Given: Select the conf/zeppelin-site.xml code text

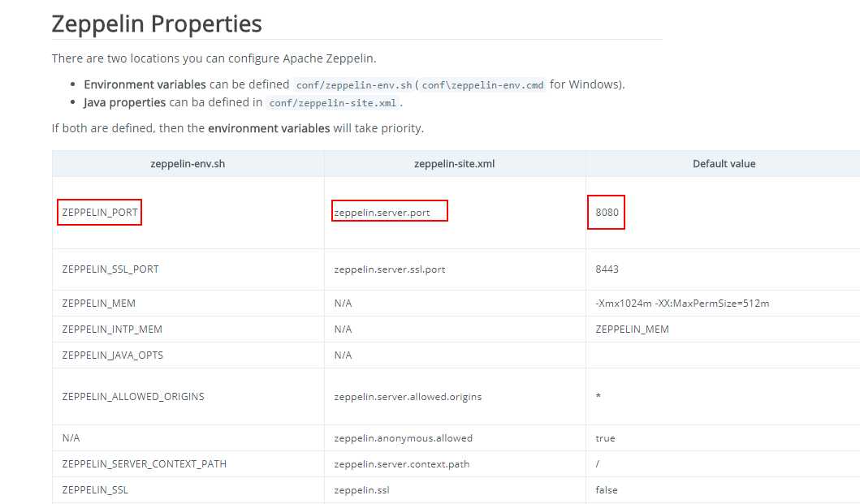Looking at the screenshot, I should tap(332, 103).
